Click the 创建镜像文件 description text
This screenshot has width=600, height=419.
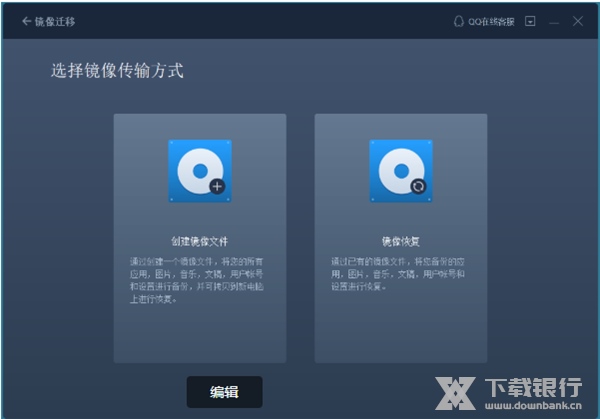(197, 280)
